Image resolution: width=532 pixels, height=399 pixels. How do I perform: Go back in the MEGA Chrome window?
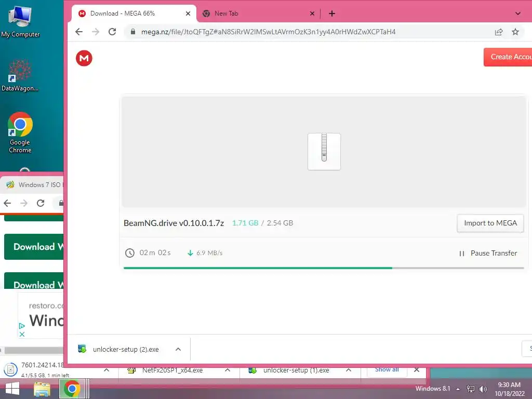click(79, 32)
